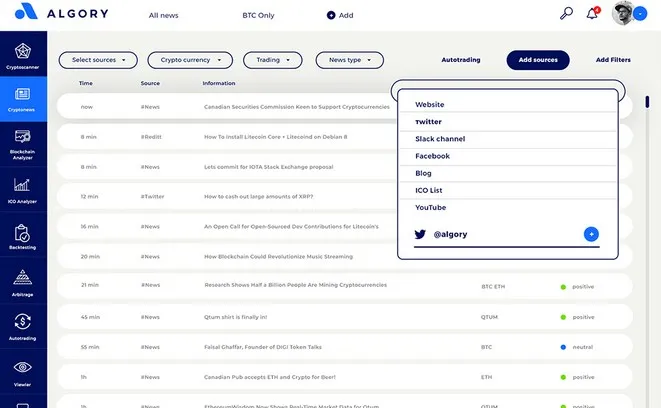This screenshot has width=661, height=408.
Task: Click the #Reddit source tag
Action: [x=151, y=137]
